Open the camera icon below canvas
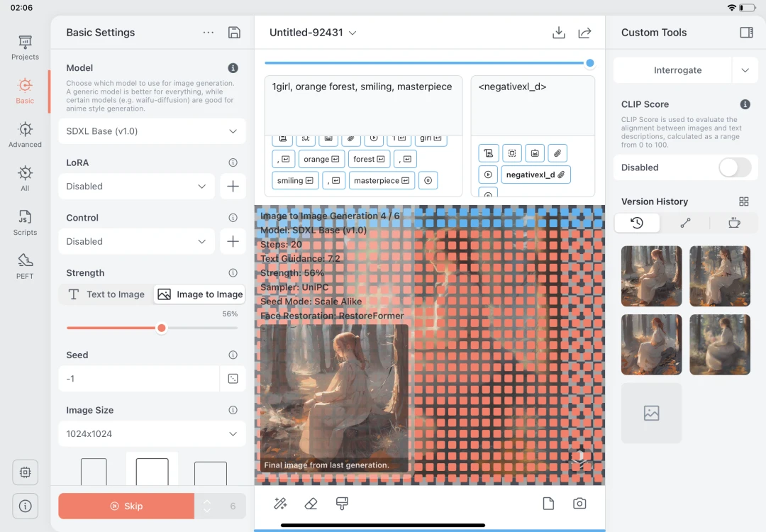Viewport: 766px width, 532px height. [x=579, y=503]
